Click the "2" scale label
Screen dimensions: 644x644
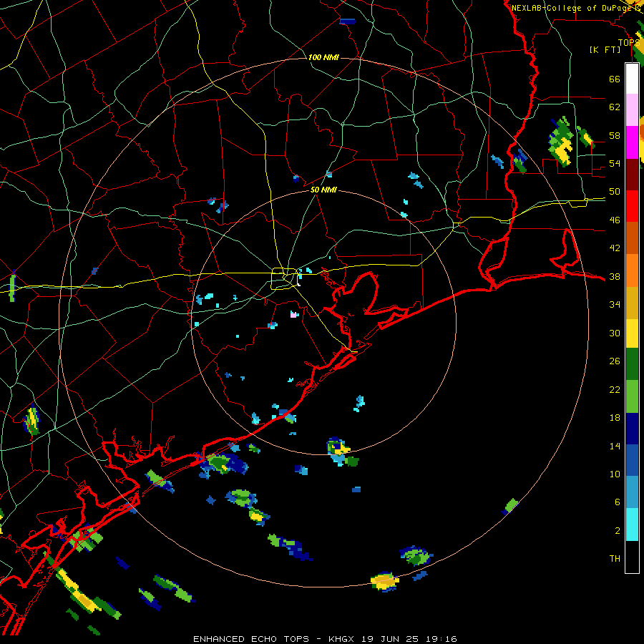618,531
